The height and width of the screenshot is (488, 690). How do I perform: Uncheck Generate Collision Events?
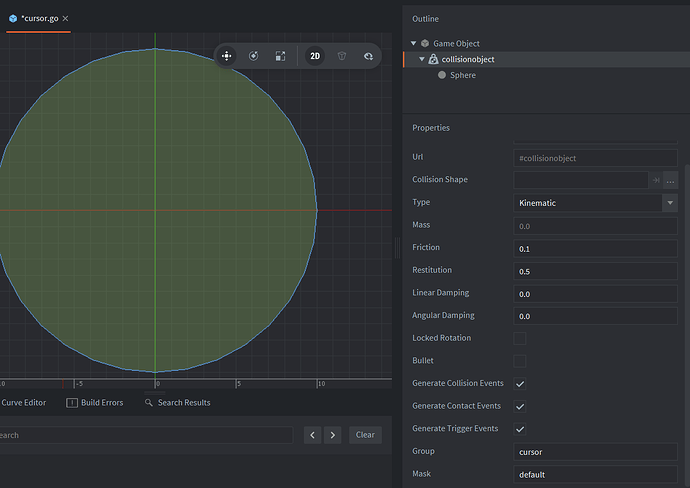pos(520,384)
